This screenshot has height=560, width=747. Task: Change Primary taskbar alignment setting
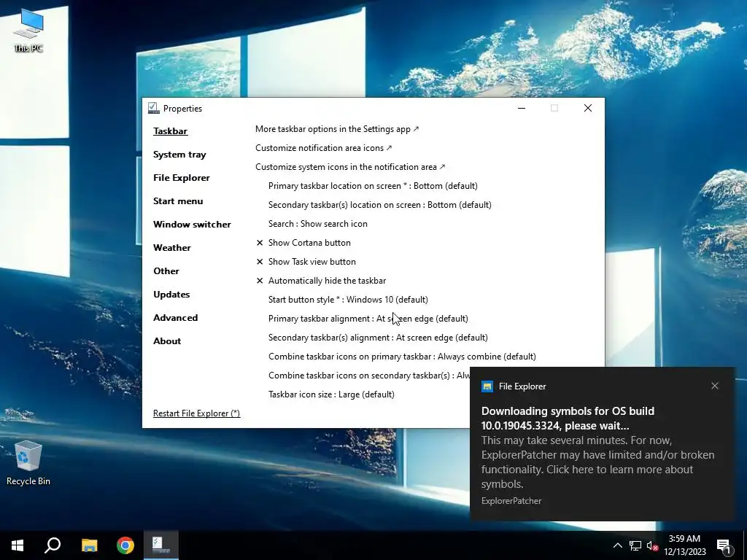pos(368,319)
